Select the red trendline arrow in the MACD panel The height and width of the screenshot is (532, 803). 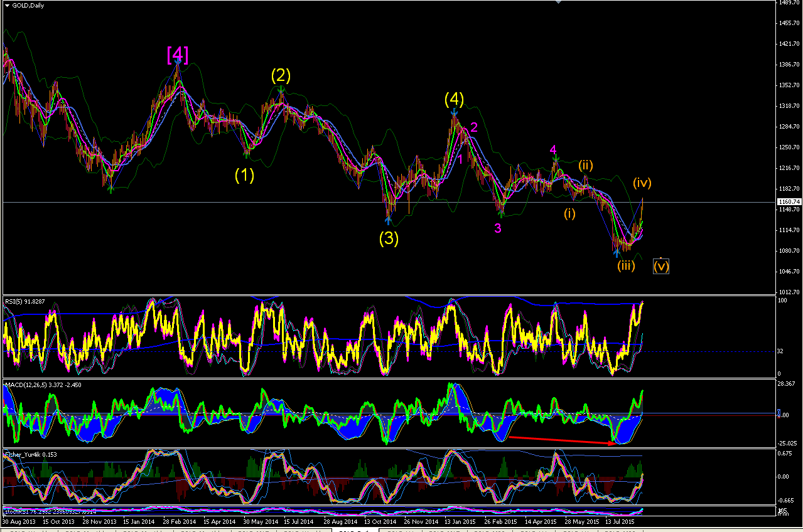coord(562,440)
